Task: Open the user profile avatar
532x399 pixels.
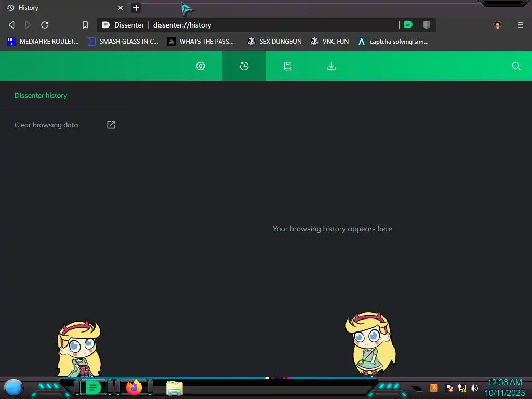Action: tap(497, 25)
